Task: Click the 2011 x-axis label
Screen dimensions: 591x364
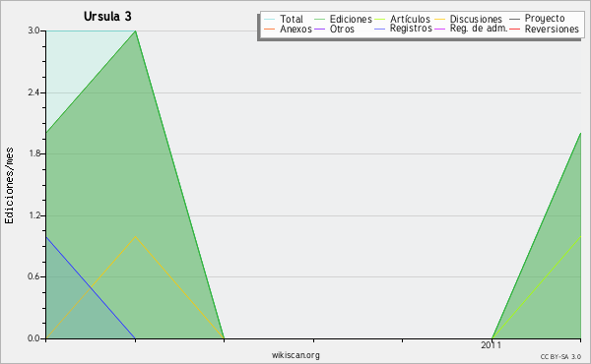Action: pyautogui.click(x=492, y=345)
